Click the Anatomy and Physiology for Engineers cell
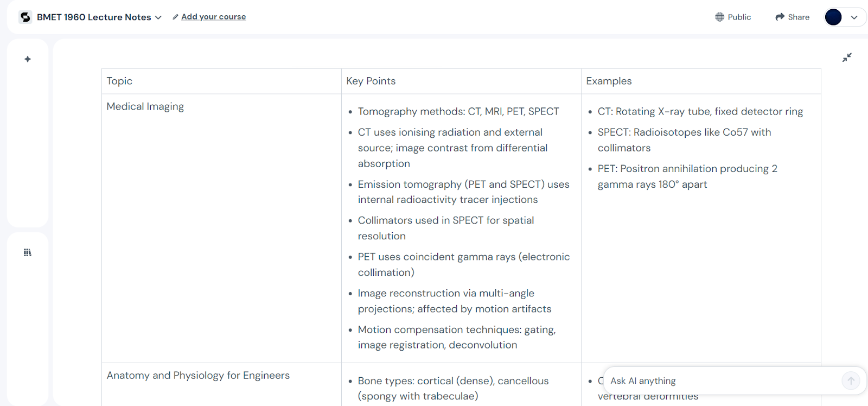Screen dimensions: 868x406 point(198,376)
